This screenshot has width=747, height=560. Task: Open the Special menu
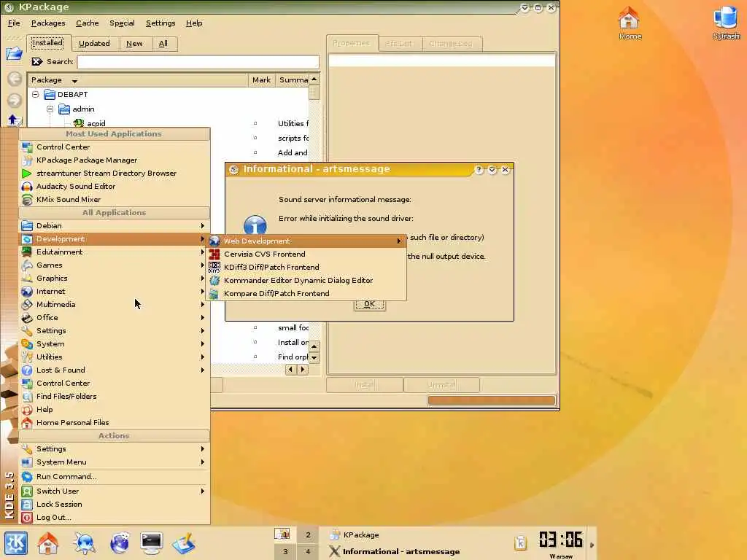[x=122, y=23]
